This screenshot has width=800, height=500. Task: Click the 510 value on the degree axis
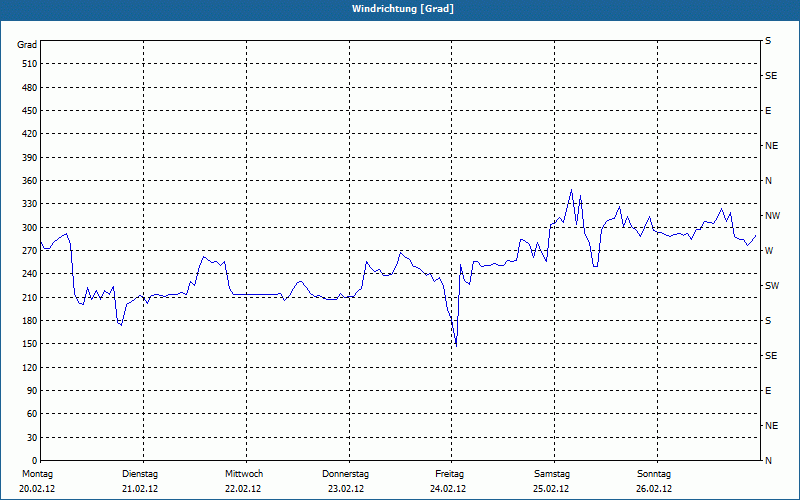click(x=30, y=64)
